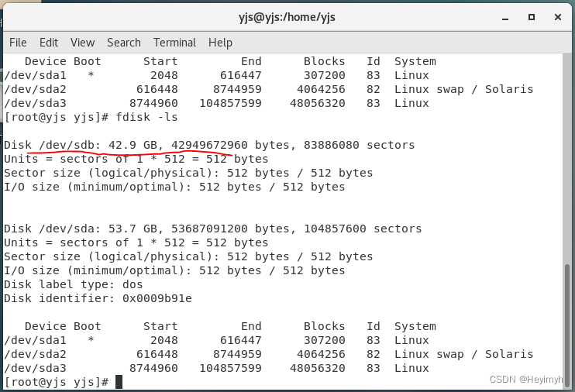Click the 'Id' header in the bottom table
Viewport: 575px width, 392px height.
coord(374,326)
